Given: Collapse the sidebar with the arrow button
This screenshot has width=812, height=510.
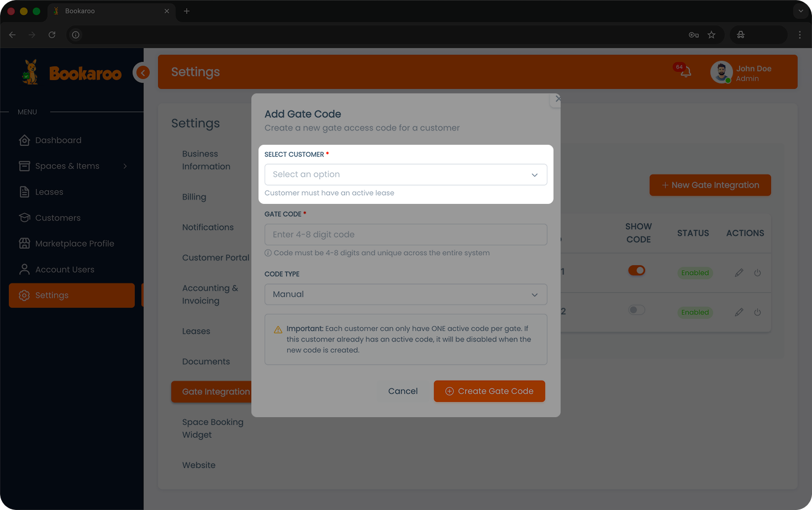Looking at the screenshot, I should 143,72.
